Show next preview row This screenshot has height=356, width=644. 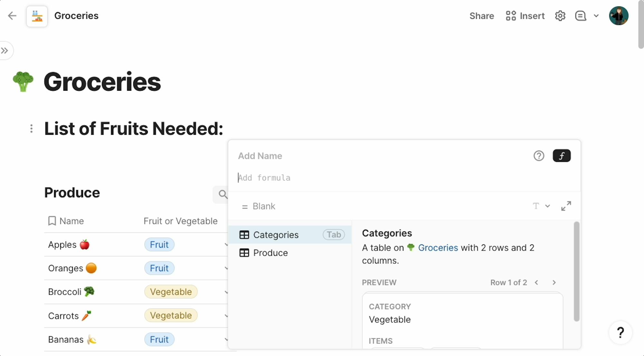[554, 282]
